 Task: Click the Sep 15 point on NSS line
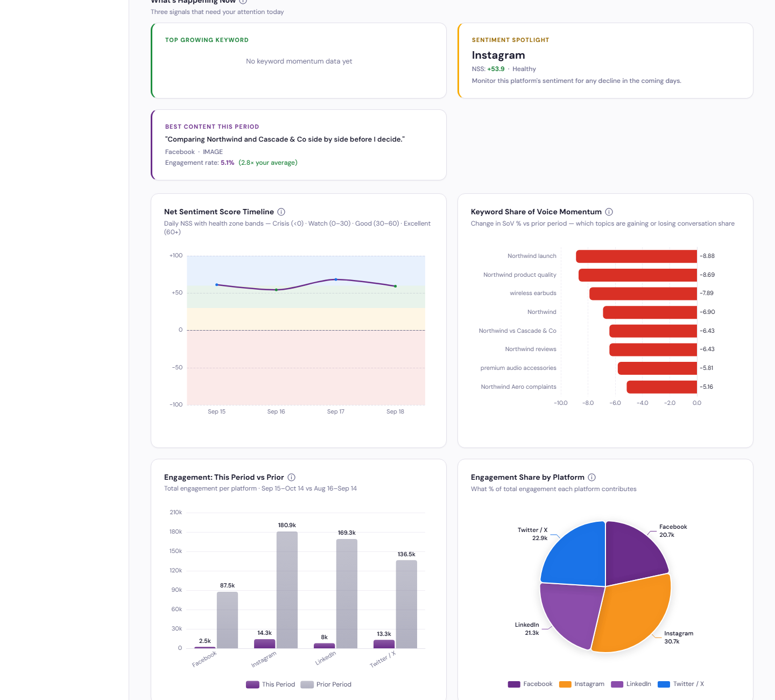217,285
